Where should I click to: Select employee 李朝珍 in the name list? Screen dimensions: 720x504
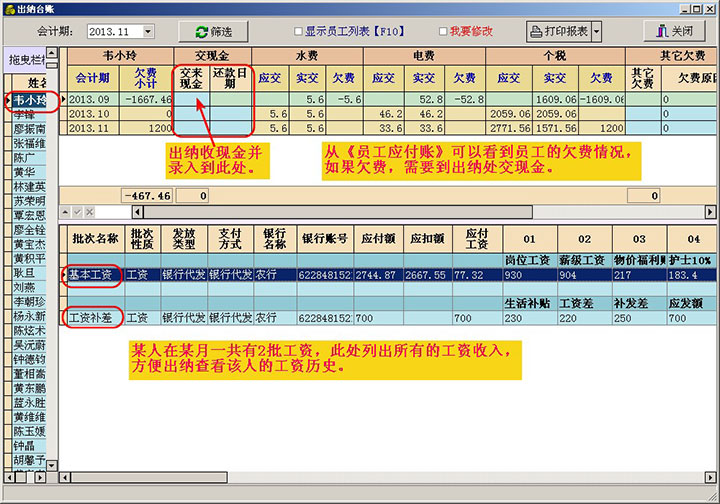29,300
